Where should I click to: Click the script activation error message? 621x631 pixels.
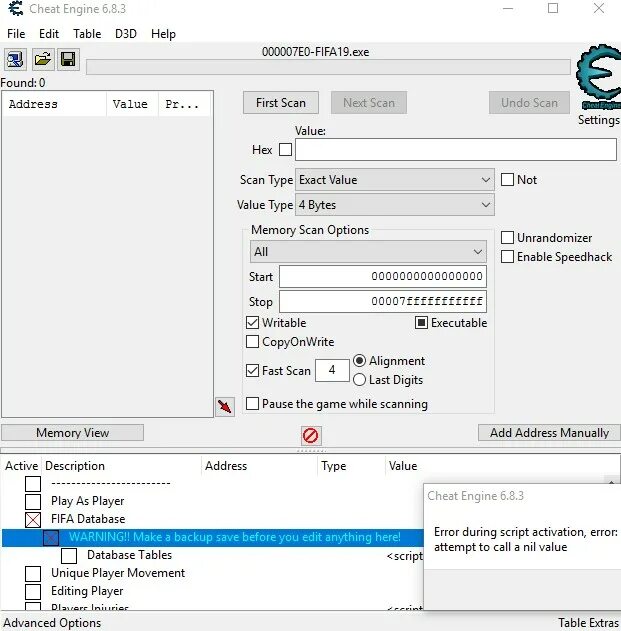pos(526,539)
